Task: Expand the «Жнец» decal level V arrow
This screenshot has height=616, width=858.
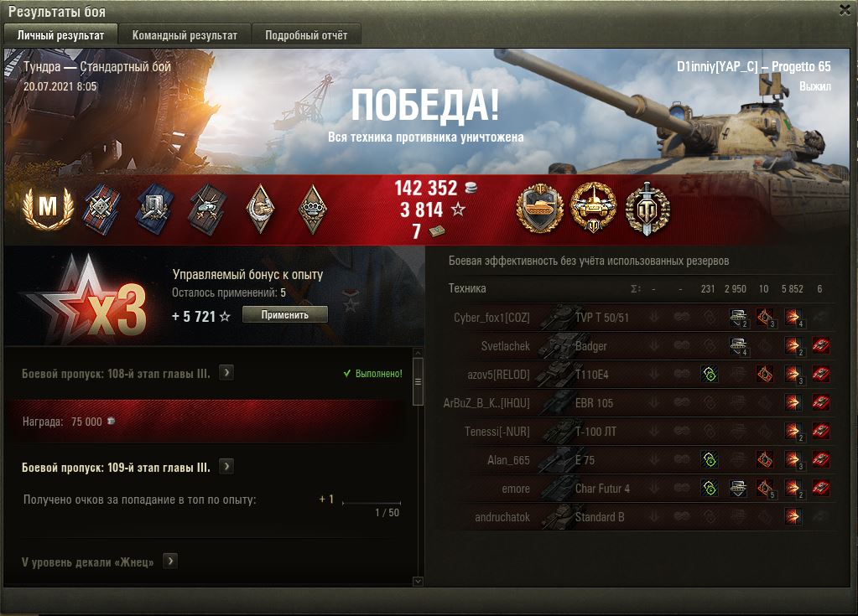Action: tap(170, 561)
